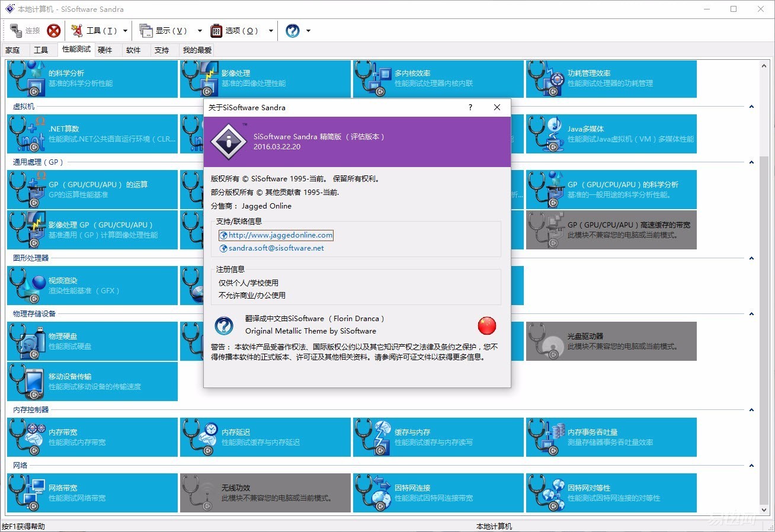This screenshot has height=532, width=775.
Task: Click the scrollbar down arrow
Action: 764,511
